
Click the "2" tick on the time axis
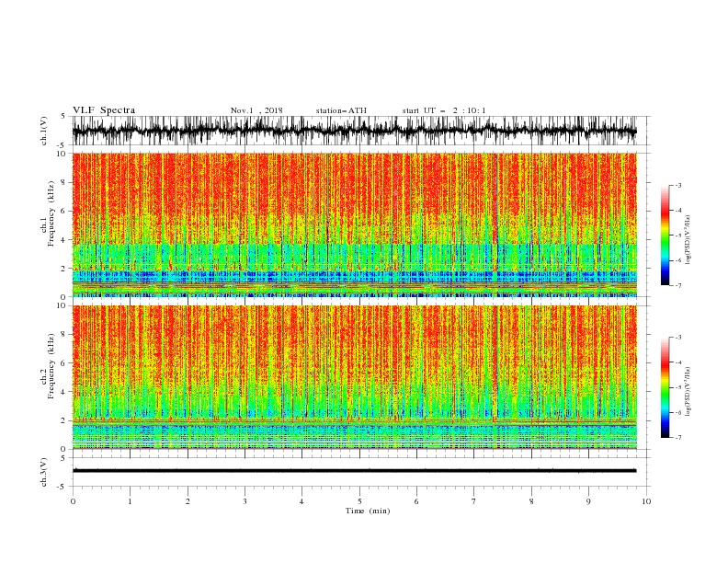click(x=188, y=501)
